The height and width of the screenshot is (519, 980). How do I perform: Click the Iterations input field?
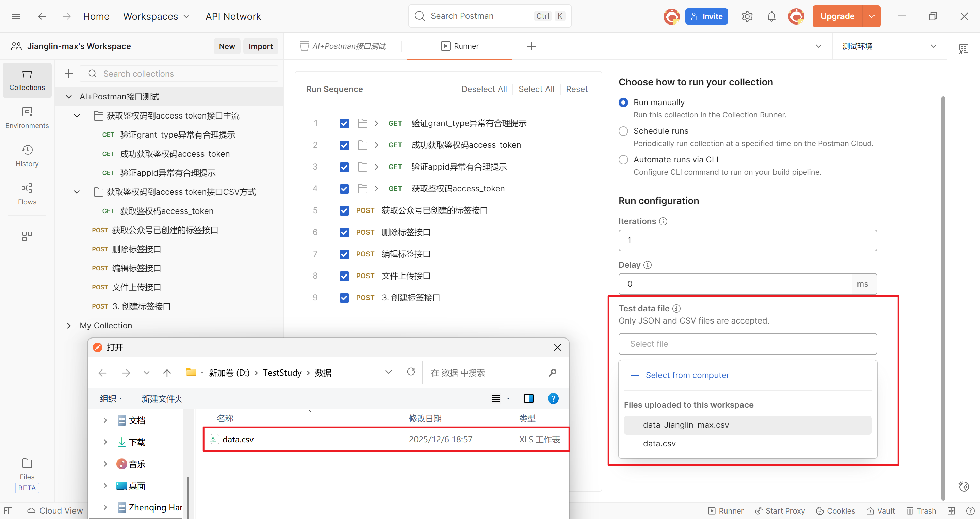pyautogui.click(x=748, y=240)
